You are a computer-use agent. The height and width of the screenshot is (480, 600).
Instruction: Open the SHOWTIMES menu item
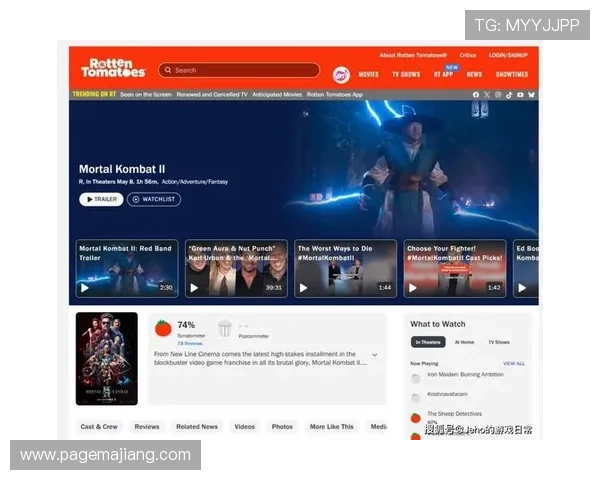[512, 75]
